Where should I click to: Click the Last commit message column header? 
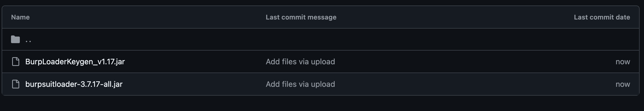(x=301, y=17)
